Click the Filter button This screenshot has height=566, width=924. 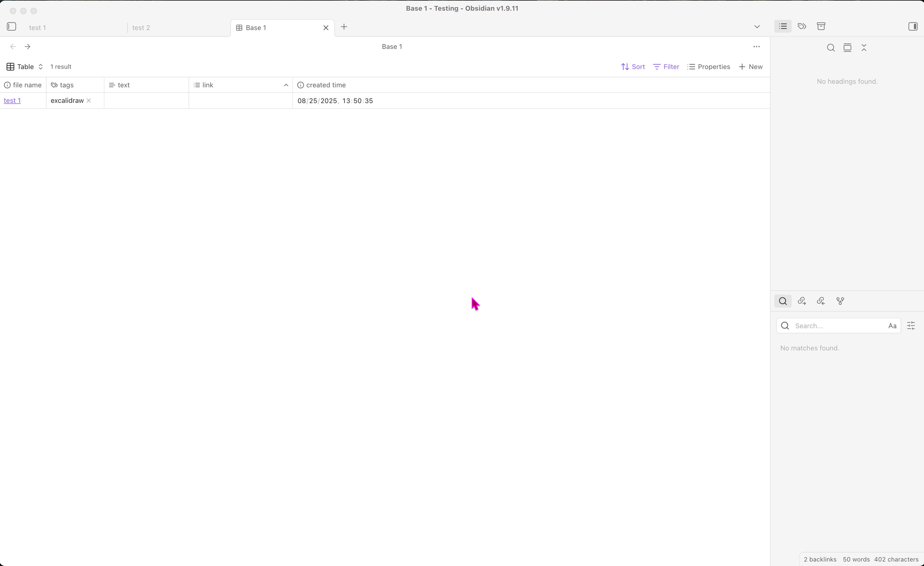pos(666,67)
